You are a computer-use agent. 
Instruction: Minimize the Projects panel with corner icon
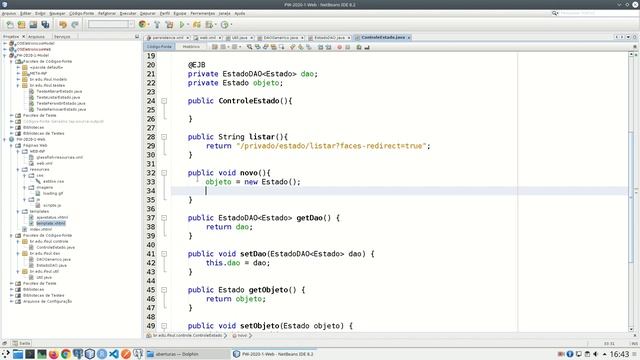[137, 37]
